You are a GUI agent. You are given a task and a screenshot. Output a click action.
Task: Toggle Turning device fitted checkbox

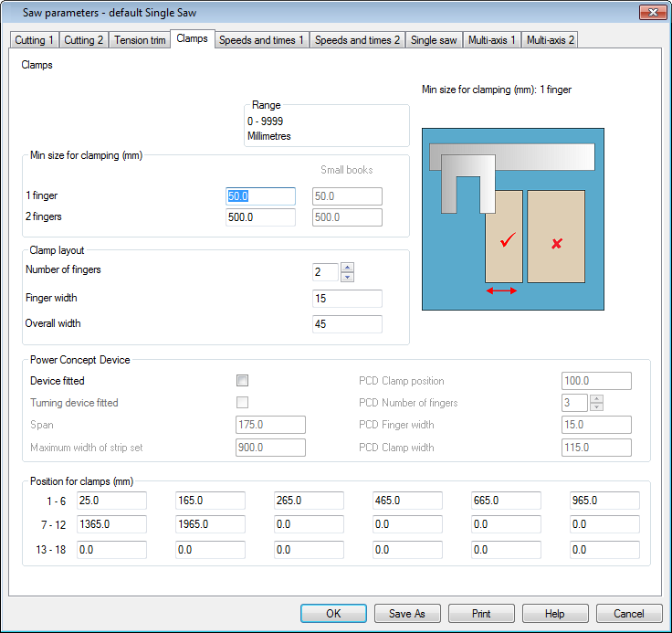(x=242, y=402)
